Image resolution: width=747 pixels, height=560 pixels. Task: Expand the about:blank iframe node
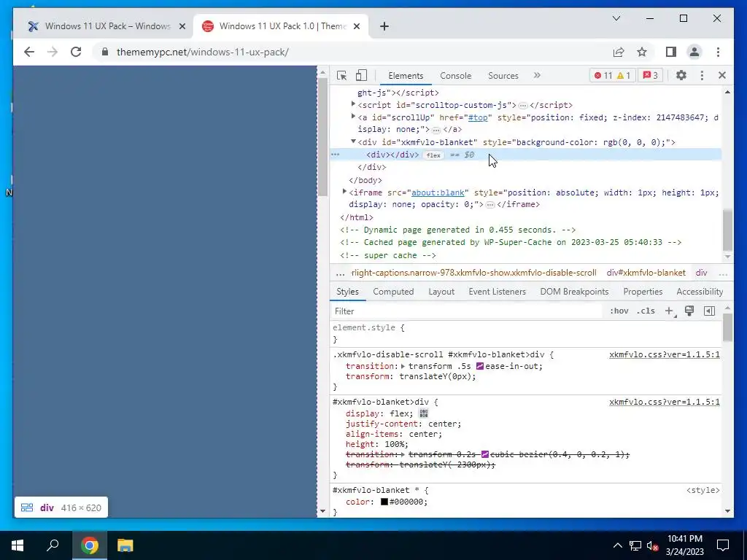click(x=344, y=192)
